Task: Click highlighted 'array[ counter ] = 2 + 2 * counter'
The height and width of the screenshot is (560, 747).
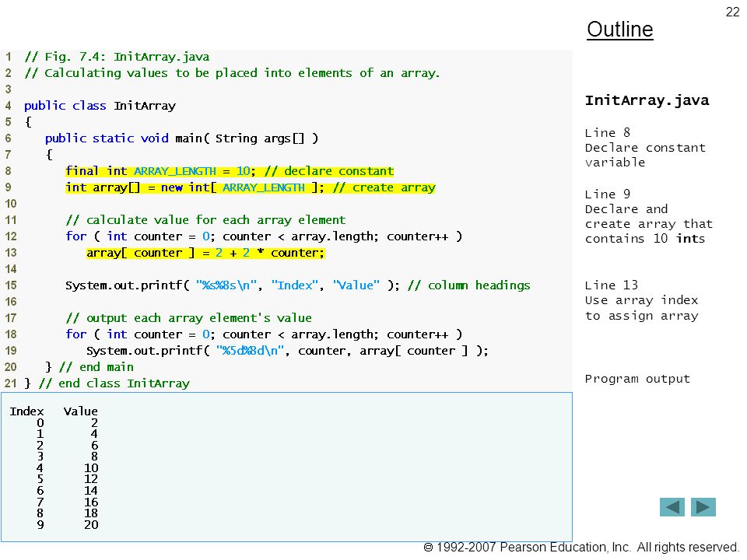Action: coord(205,253)
